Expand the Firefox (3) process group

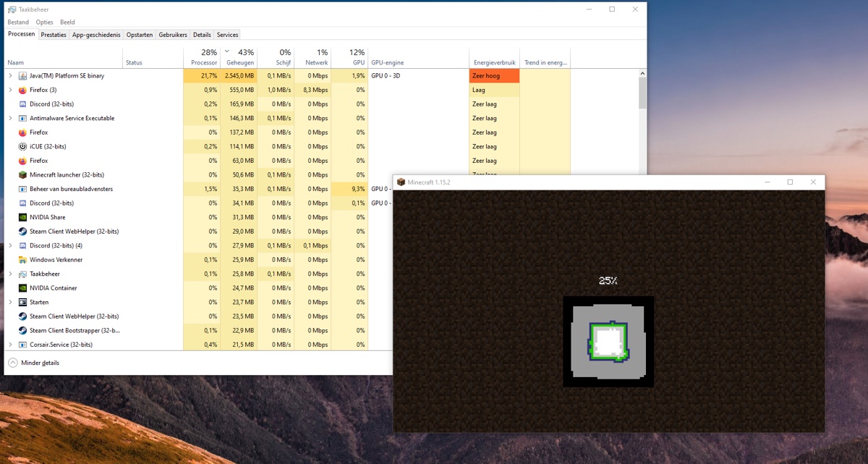pos(10,90)
